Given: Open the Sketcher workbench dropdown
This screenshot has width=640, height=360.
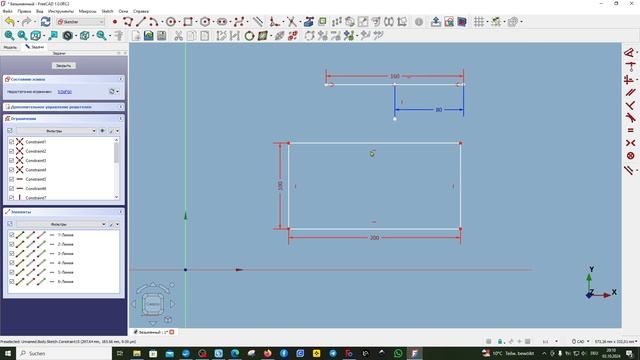Looking at the screenshot, I should click(80, 22).
